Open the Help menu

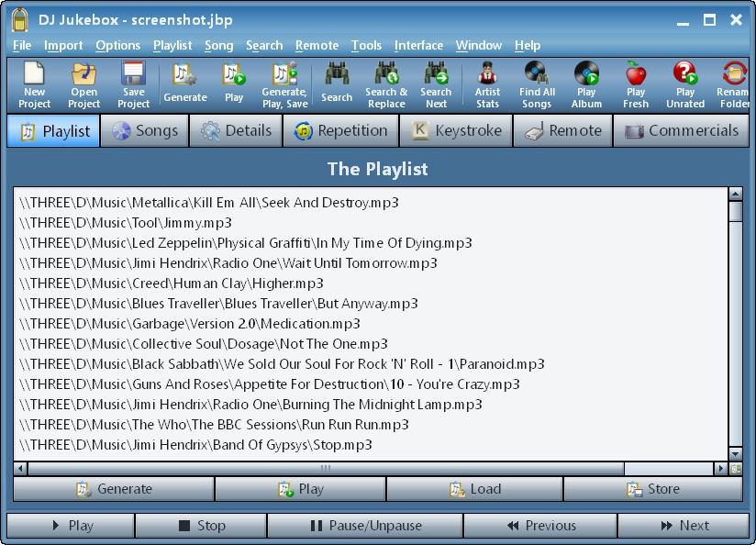tap(527, 45)
